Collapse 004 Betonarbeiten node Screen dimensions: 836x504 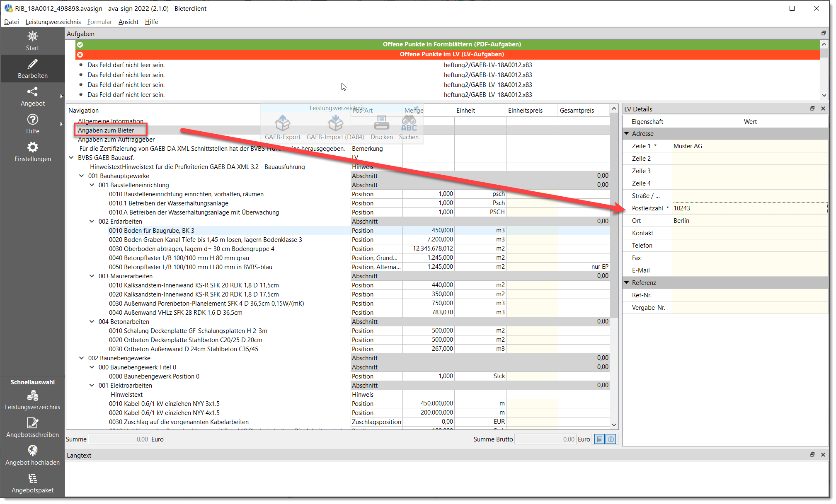pyautogui.click(x=92, y=321)
